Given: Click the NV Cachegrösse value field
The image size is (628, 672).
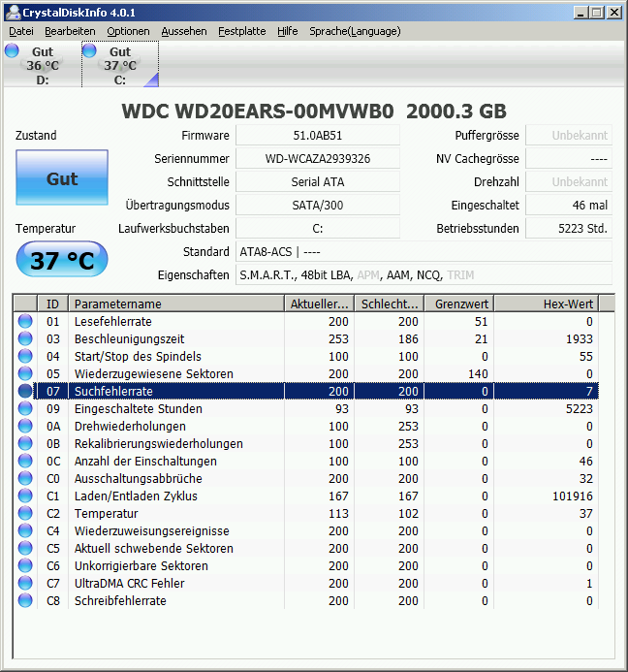Looking at the screenshot, I should click(569, 159).
